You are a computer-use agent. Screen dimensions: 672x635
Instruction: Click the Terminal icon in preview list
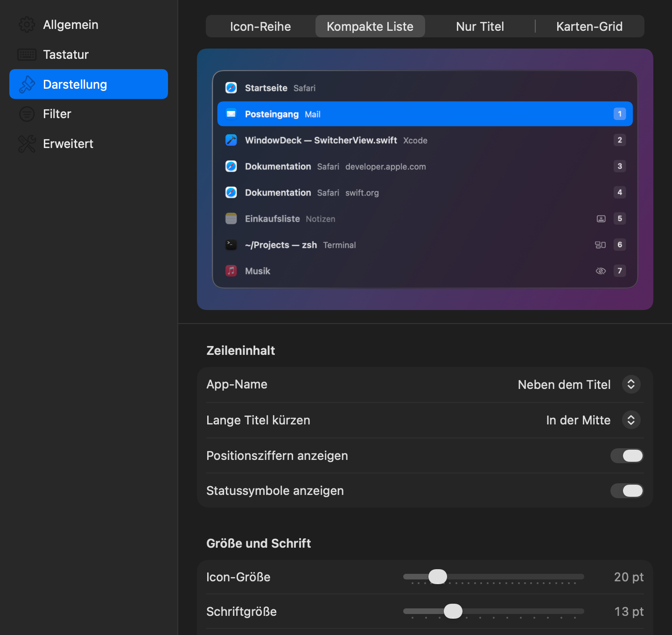(x=231, y=245)
